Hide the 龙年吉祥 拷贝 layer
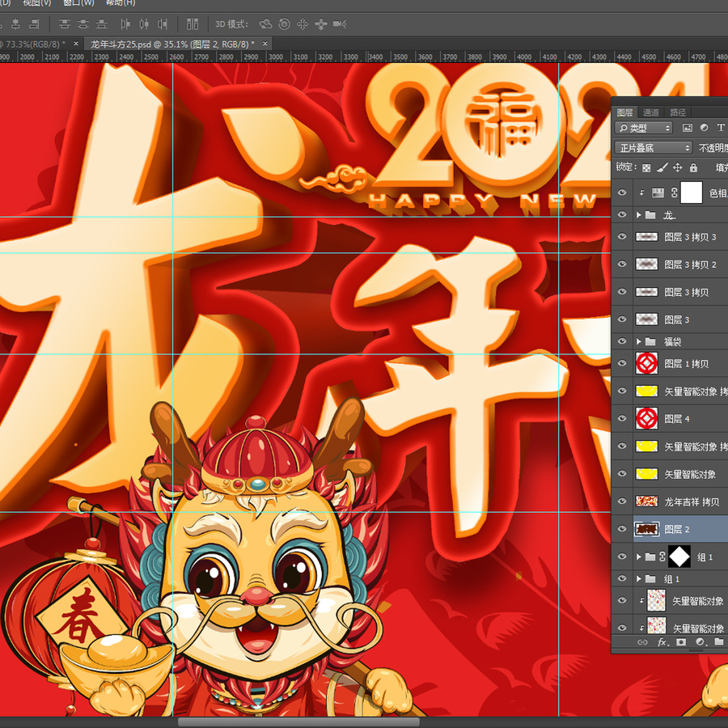Screen dimensions: 728x728 (x=622, y=501)
